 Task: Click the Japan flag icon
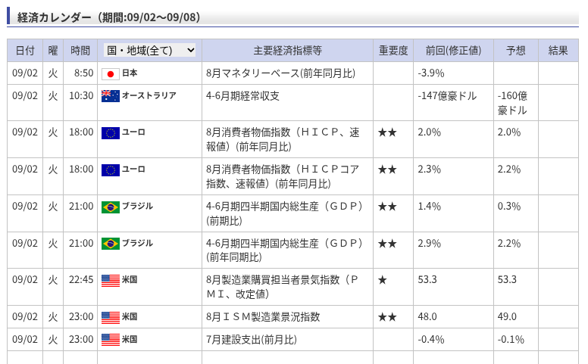[111, 73]
